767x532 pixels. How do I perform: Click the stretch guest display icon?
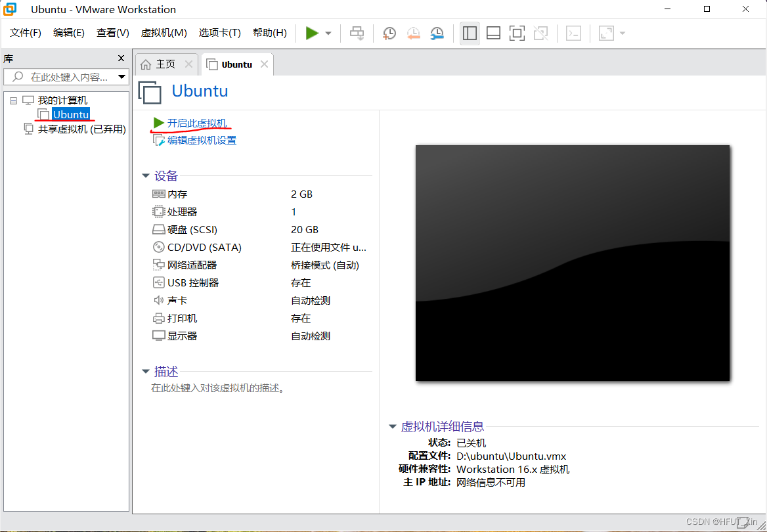(x=606, y=33)
